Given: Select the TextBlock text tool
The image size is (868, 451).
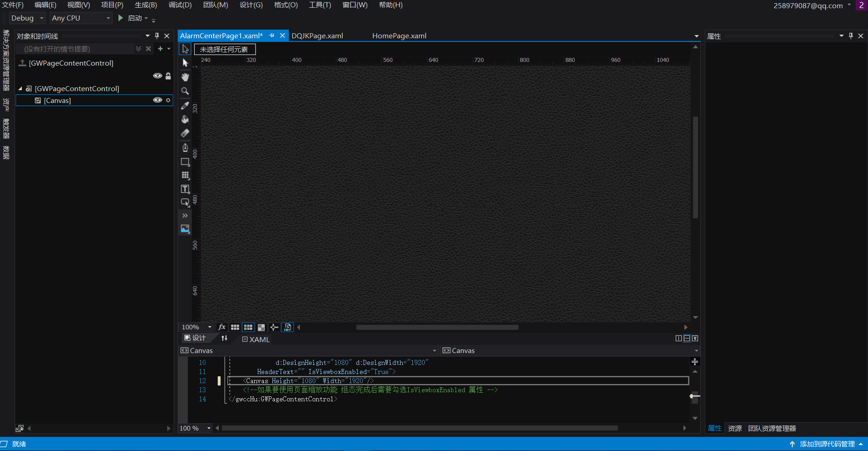Looking at the screenshot, I should coord(185,189).
